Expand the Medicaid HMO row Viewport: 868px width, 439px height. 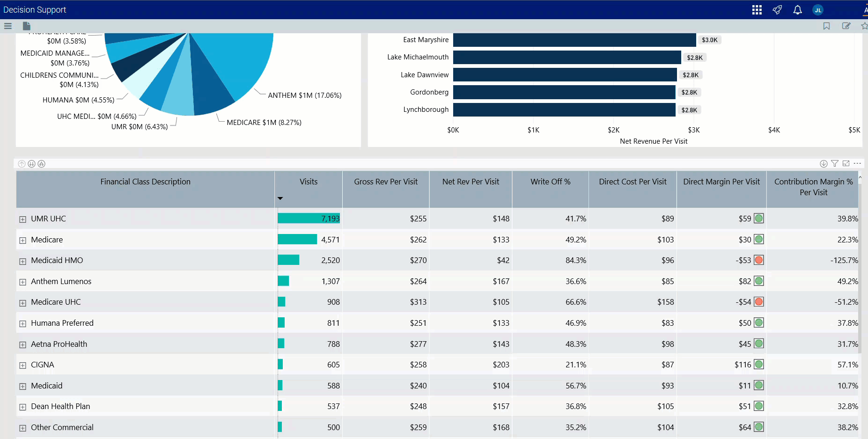point(22,261)
